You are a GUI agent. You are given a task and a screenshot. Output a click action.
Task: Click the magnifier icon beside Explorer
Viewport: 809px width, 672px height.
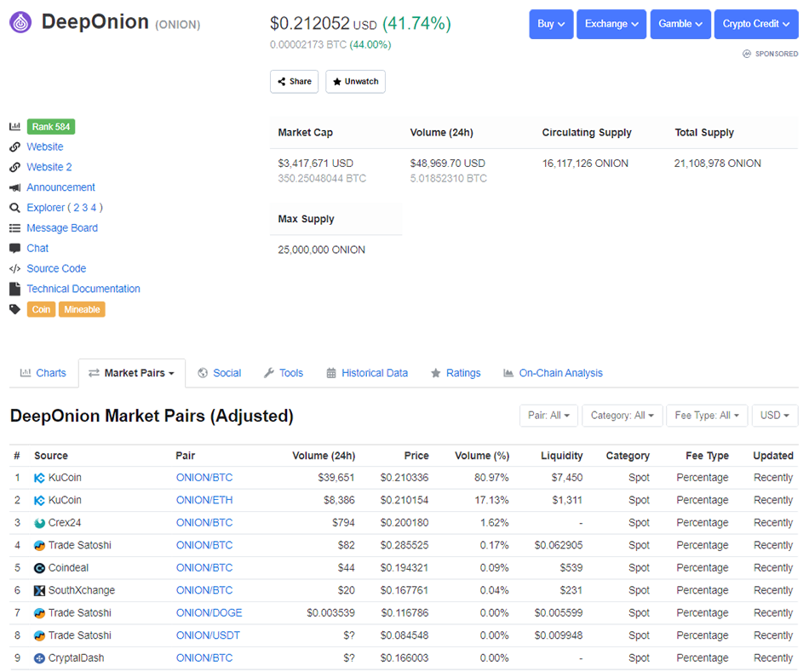(x=15, y=208)
